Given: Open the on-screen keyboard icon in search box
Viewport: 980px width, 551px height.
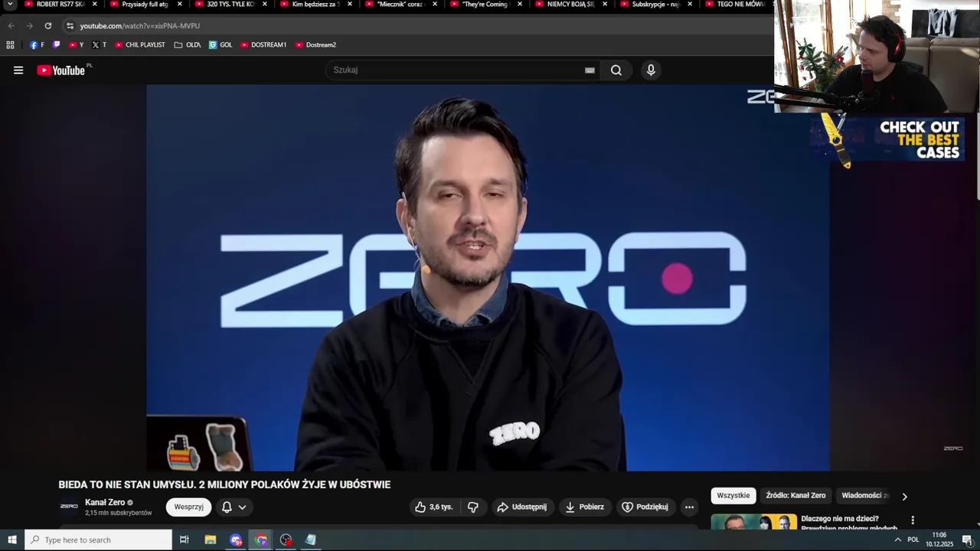Looking at the screenshot, I should (590, 70).
